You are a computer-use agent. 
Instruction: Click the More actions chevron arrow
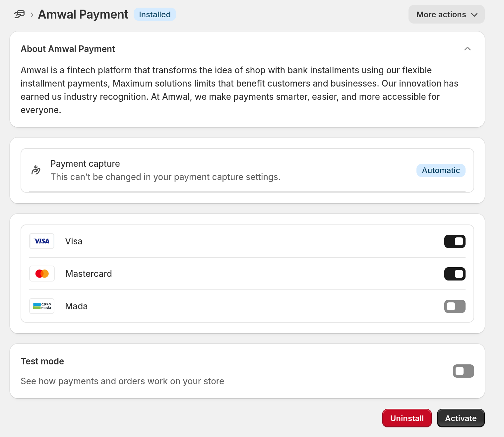point(474,15)
